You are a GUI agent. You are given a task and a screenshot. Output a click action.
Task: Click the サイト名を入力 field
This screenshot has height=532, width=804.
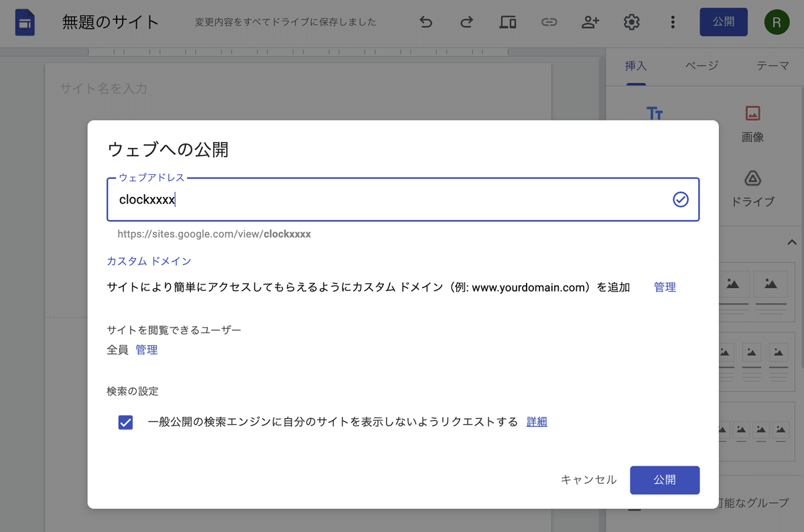point(104,88)
